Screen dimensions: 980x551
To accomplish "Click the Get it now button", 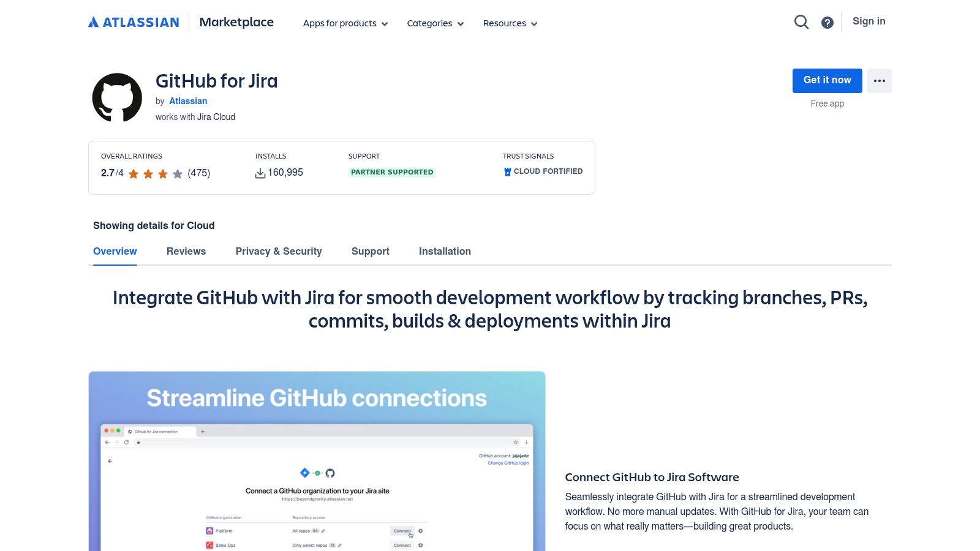I will (x=827, y=81).
